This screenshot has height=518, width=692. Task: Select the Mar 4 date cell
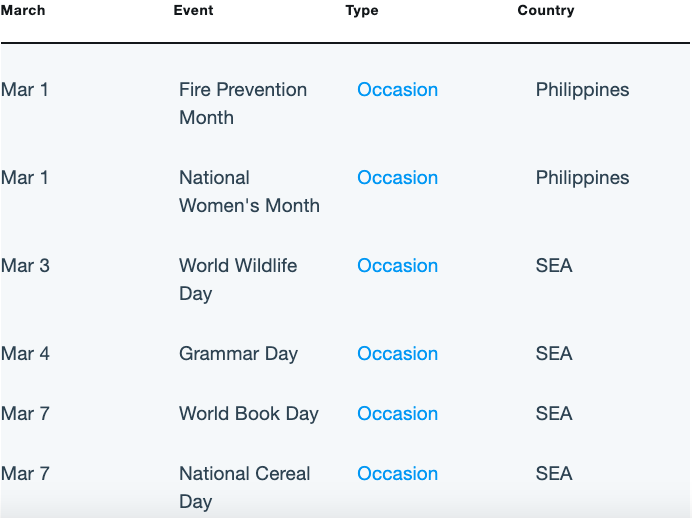(25, 353)
